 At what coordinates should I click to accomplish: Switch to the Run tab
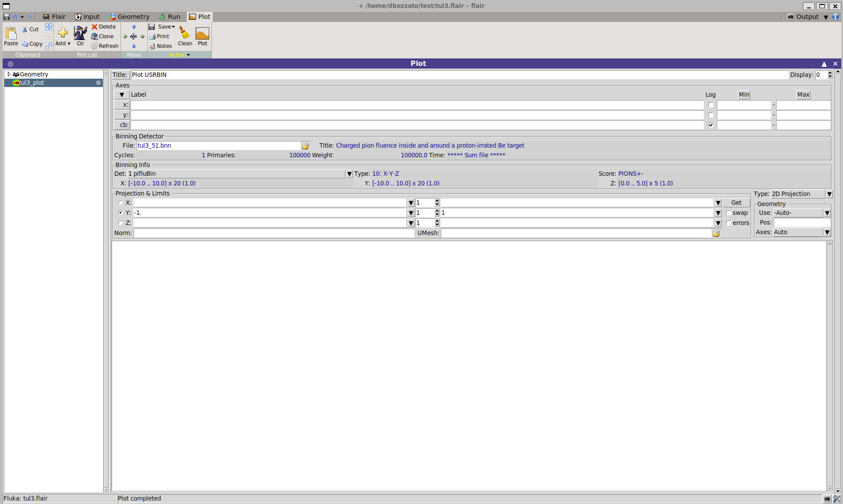[x=170, y=17]
